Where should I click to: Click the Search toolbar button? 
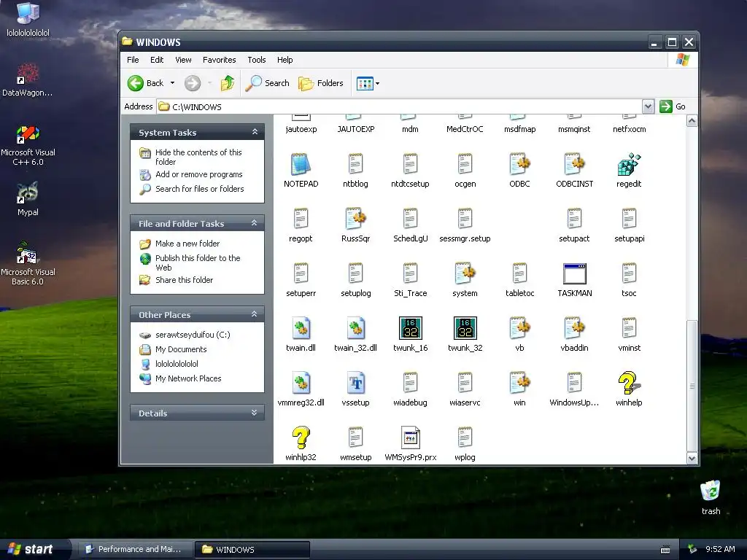[267, 83]
